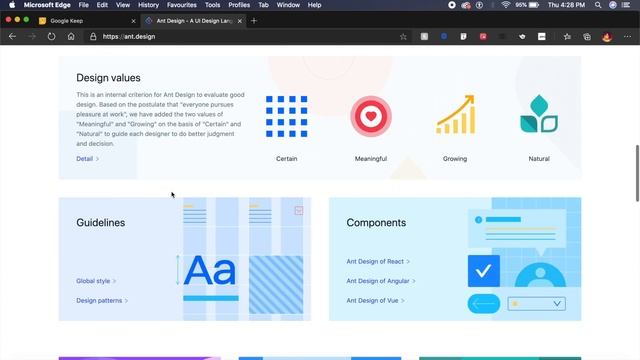Click the Growing chart icon
The width and height of the screenshot is (640, 360).
click(455, 114)
